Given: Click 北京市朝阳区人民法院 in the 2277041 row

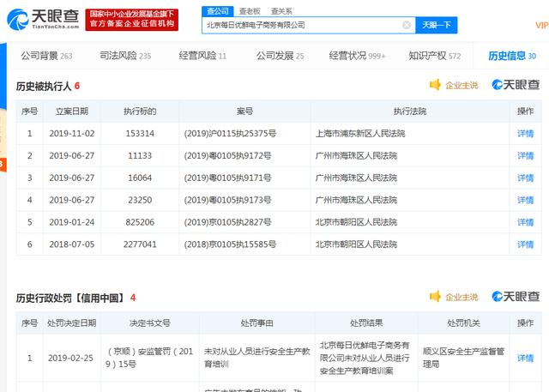Looking at the screenshot, I should [356, 244].
